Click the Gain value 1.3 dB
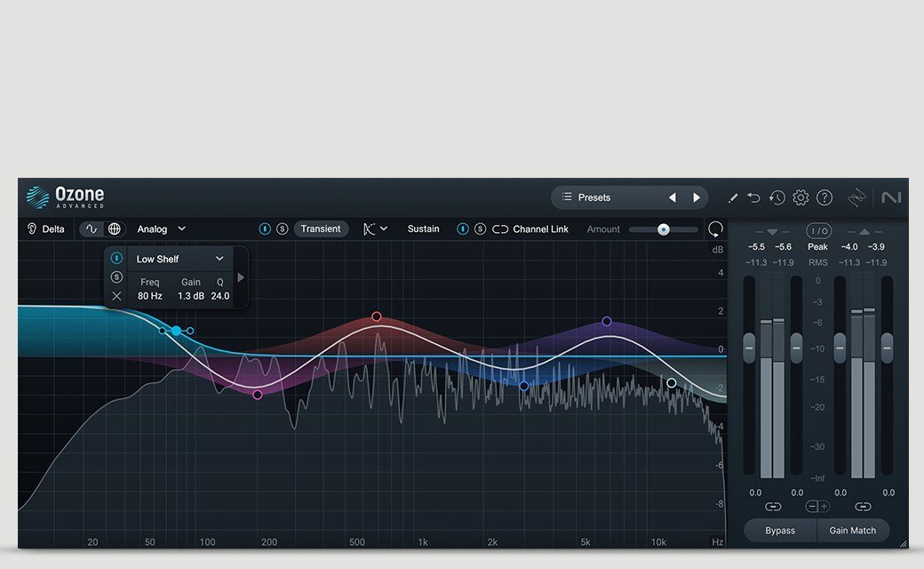 coord(191,296)
